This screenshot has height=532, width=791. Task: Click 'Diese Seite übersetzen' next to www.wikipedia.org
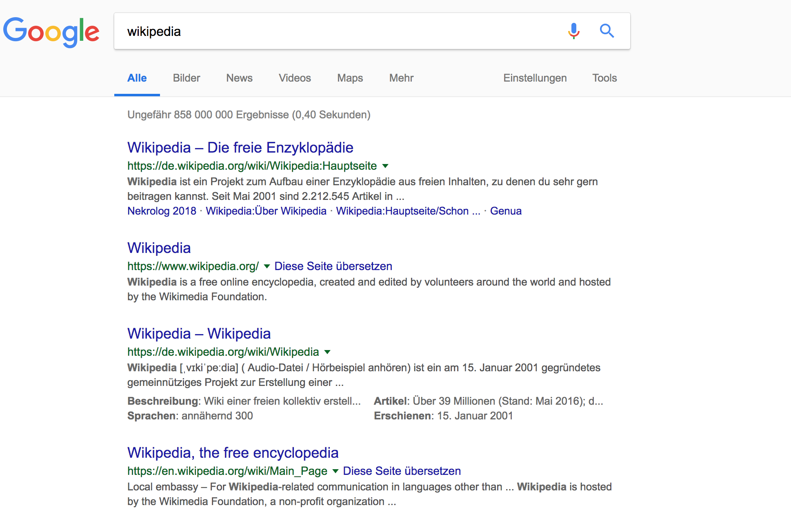point(333,266)
